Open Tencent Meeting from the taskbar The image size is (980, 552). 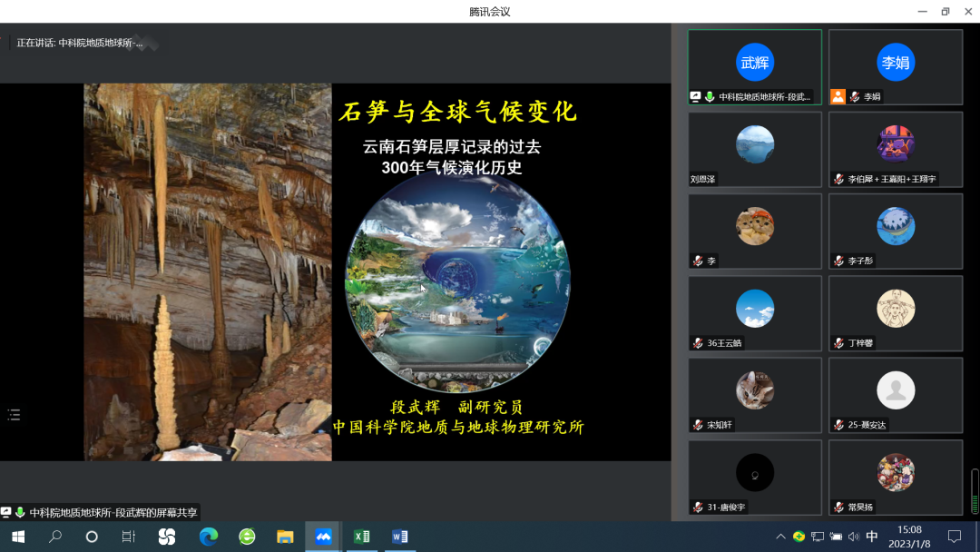pos(323,537)
